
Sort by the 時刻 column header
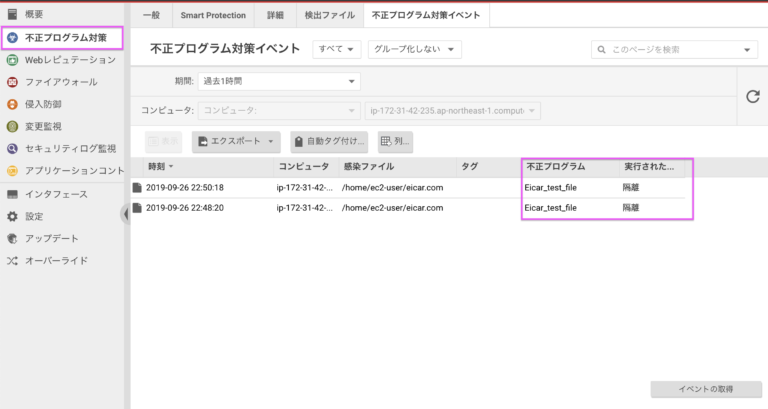160,166
